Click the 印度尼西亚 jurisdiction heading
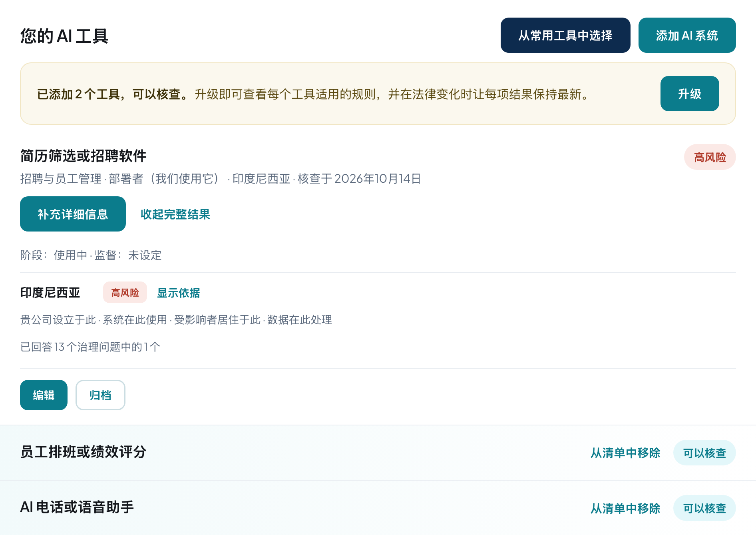 [x=50, y=292]
